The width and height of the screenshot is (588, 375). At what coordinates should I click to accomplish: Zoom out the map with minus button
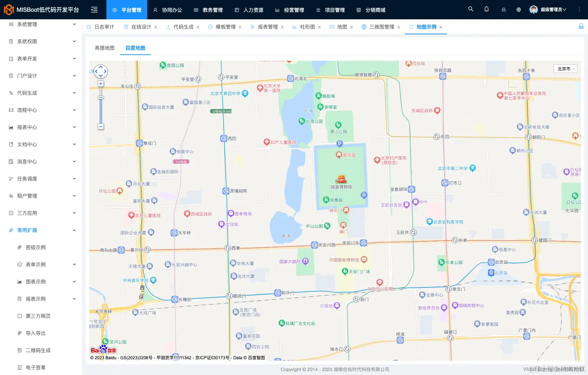point(101,127)
